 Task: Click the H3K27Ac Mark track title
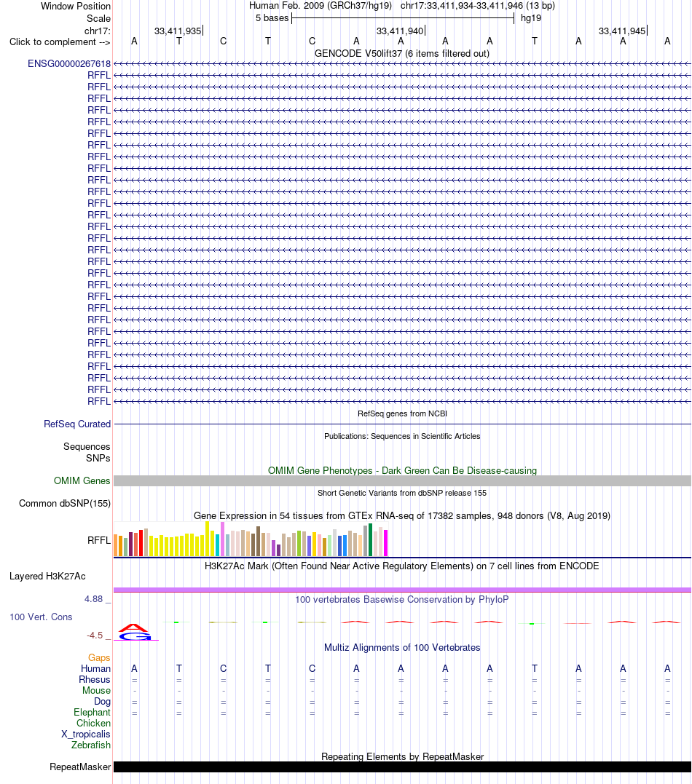402,566
